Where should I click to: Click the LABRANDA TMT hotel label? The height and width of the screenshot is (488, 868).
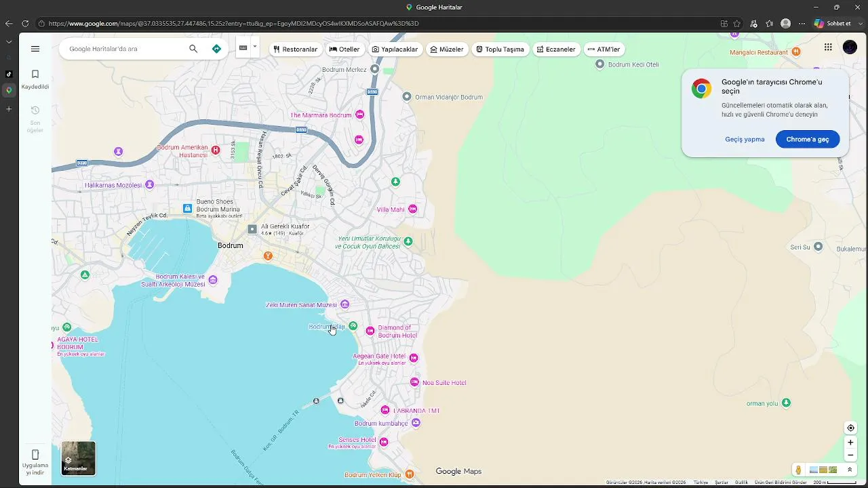(417, 411)
